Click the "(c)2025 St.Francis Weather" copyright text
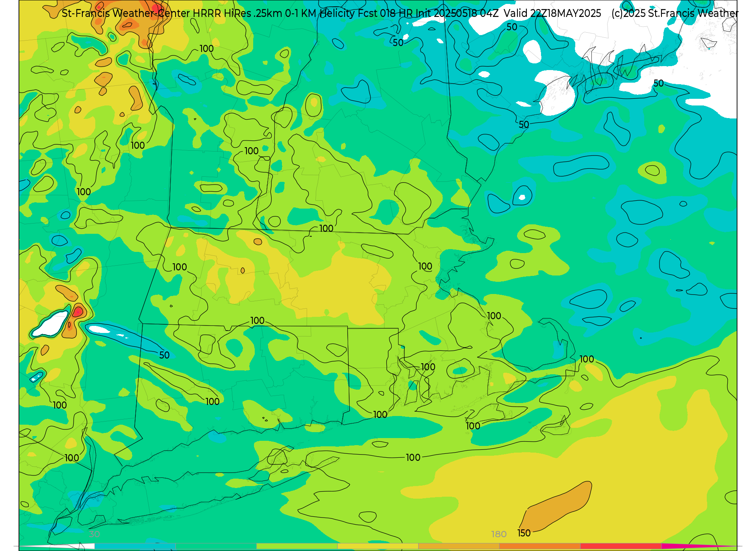The height and width of the screenshot is (551, 756). pos(675,13)
